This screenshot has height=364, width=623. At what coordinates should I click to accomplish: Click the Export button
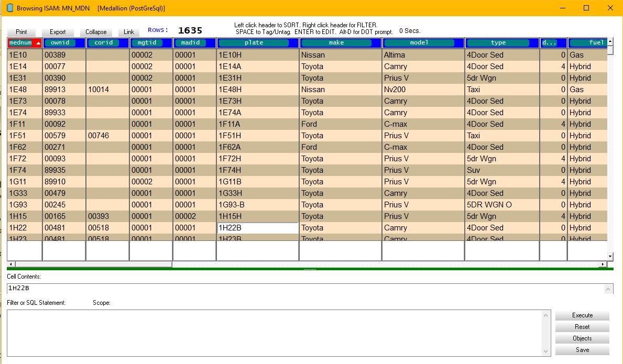(x=58, y=32)
